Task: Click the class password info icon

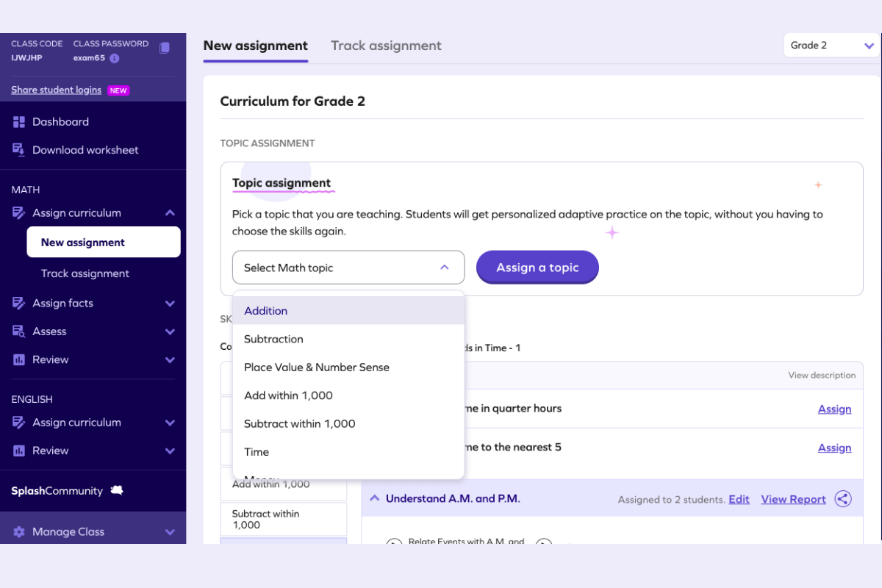Action: pyautogui.click(x=115, y=58)
